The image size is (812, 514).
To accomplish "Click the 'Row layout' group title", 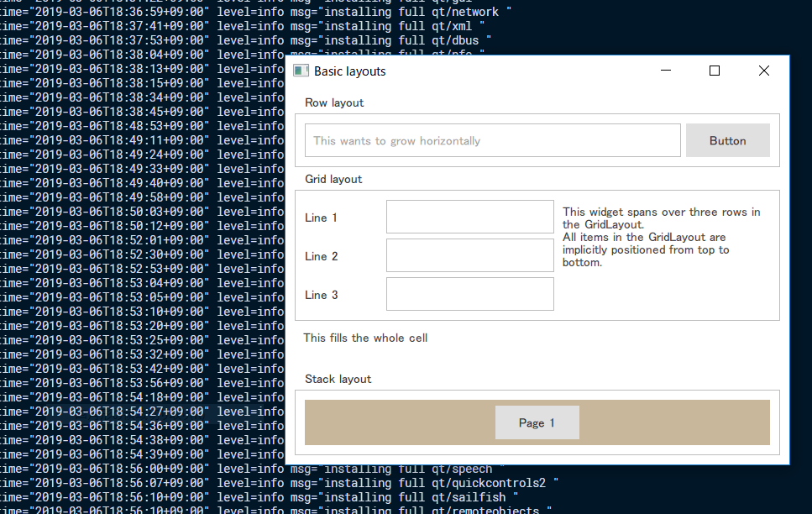I will coord(334,102).
